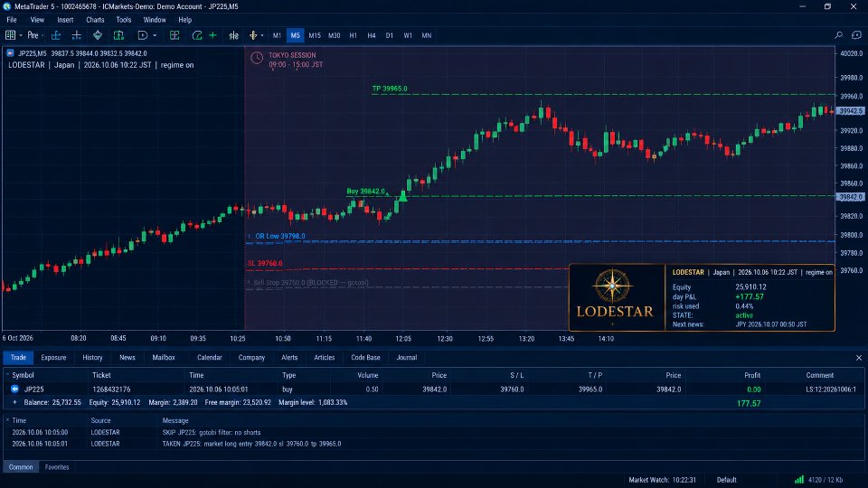Select the Common tab at bottom
Image resolution: width=868 pixels, height=488 pixels.
click(21, 467)
